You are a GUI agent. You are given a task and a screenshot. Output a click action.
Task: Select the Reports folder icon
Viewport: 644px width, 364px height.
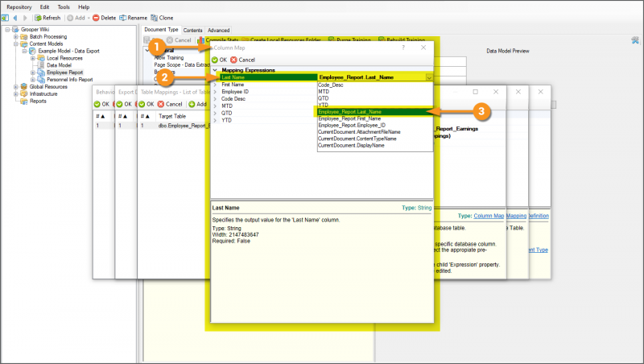(24, 101)
